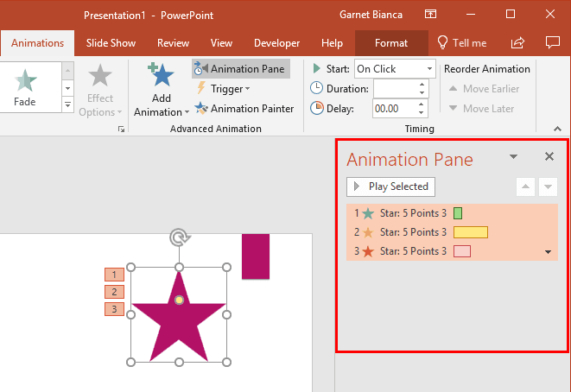Expand dropdown arrow on third animation entry
Viewport: 571px width, 392px height.
click(x=548, y=251)
